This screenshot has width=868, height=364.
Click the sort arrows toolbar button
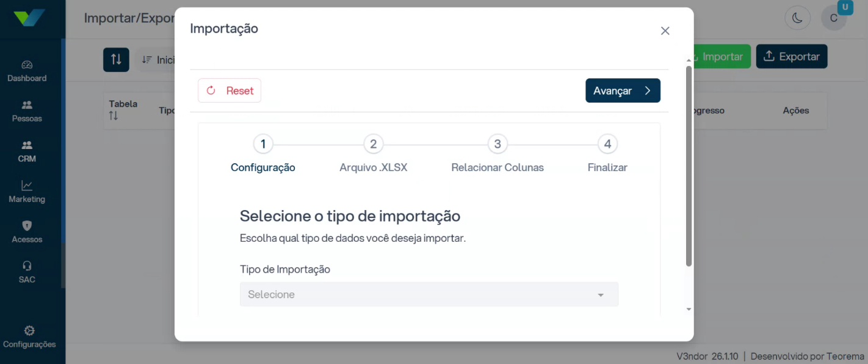pos(116,59)
